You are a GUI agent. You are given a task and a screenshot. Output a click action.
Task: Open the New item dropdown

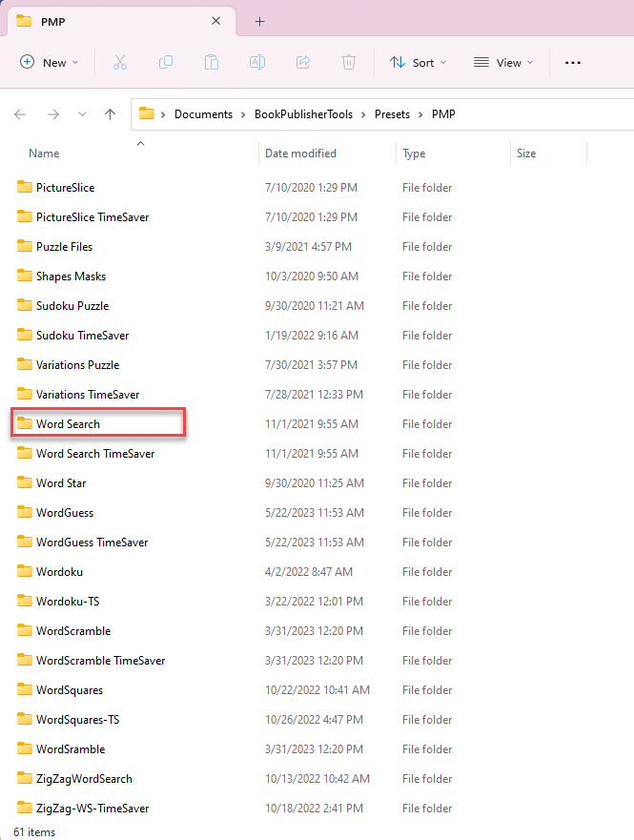pos(50,62)
